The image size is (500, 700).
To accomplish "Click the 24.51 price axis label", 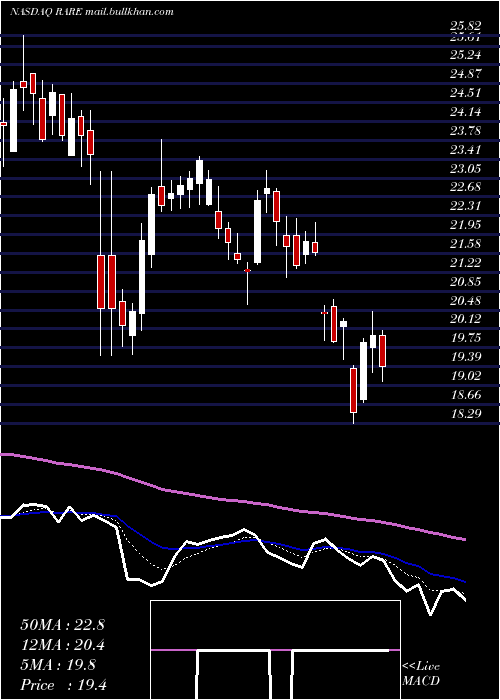I will (x=466, y=93).
